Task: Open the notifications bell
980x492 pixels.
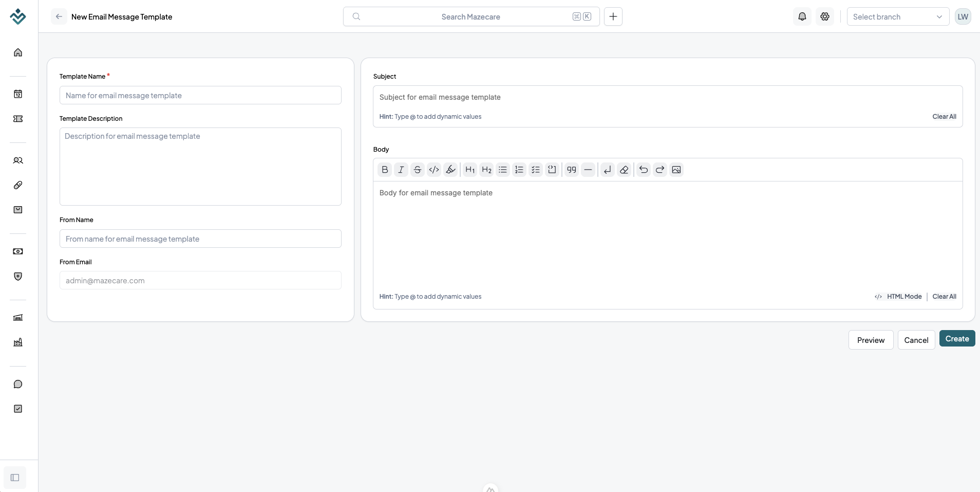Action: pos(802,16)
